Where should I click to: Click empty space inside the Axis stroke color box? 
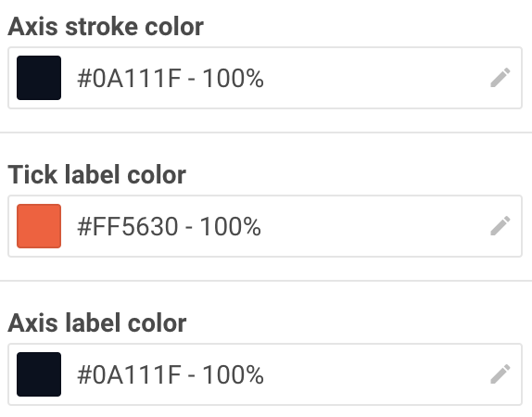[x=374, y=78]
